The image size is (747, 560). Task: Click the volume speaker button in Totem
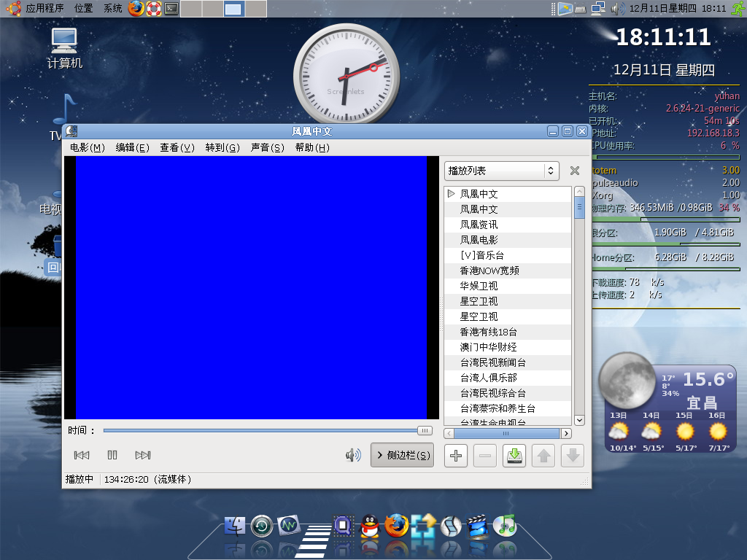point(353,455)
